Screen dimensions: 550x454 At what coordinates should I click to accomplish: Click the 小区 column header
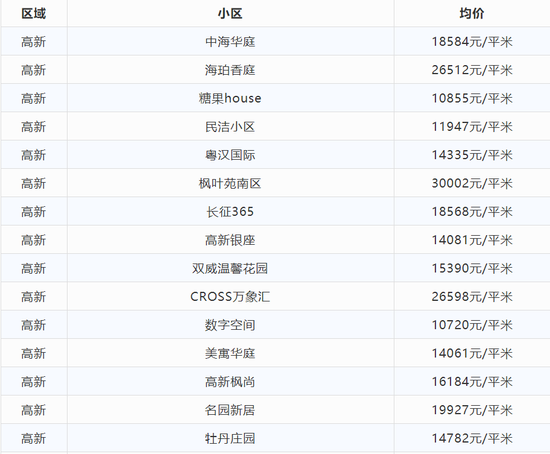click(x=230, y=14)
